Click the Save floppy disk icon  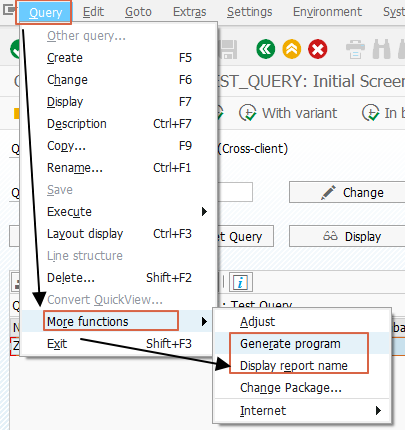[228, 49]
